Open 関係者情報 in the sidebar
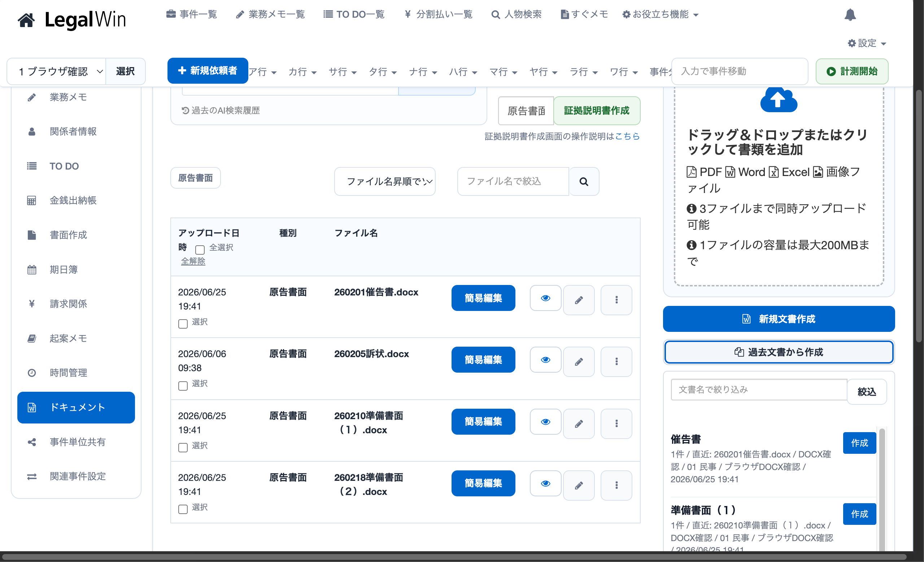 76,132
